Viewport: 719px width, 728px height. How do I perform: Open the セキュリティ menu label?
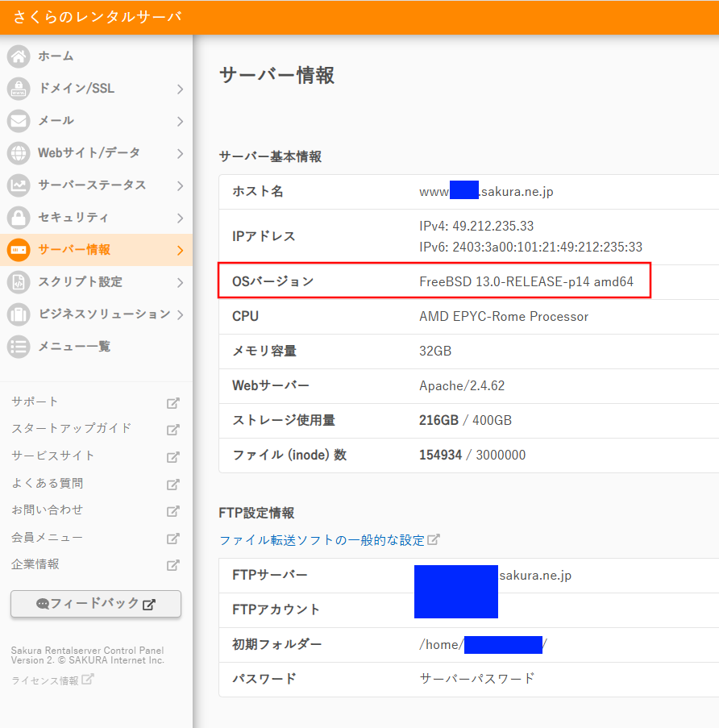73,218
